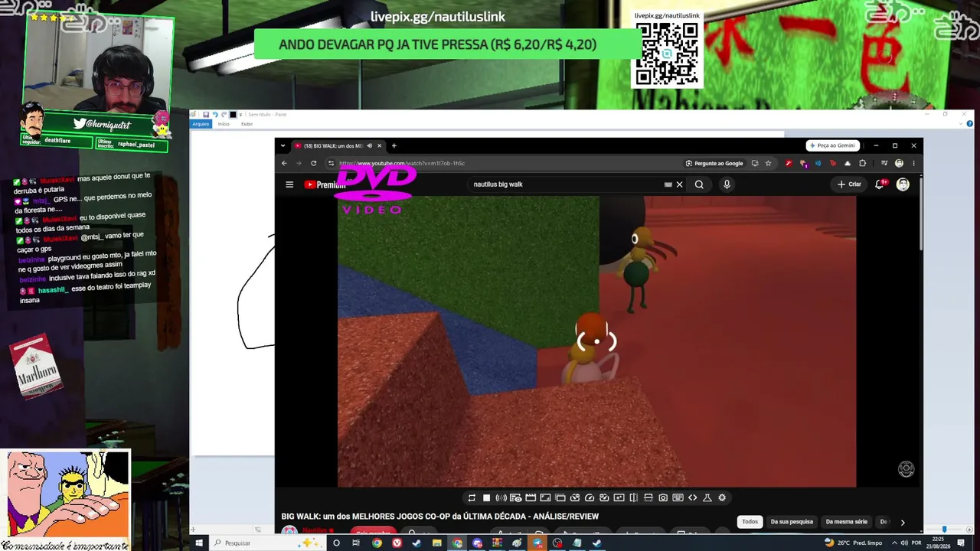The image size is (980, 551).
Task: Open the Chrome profile avatar
Action: (x=899, y=163)
